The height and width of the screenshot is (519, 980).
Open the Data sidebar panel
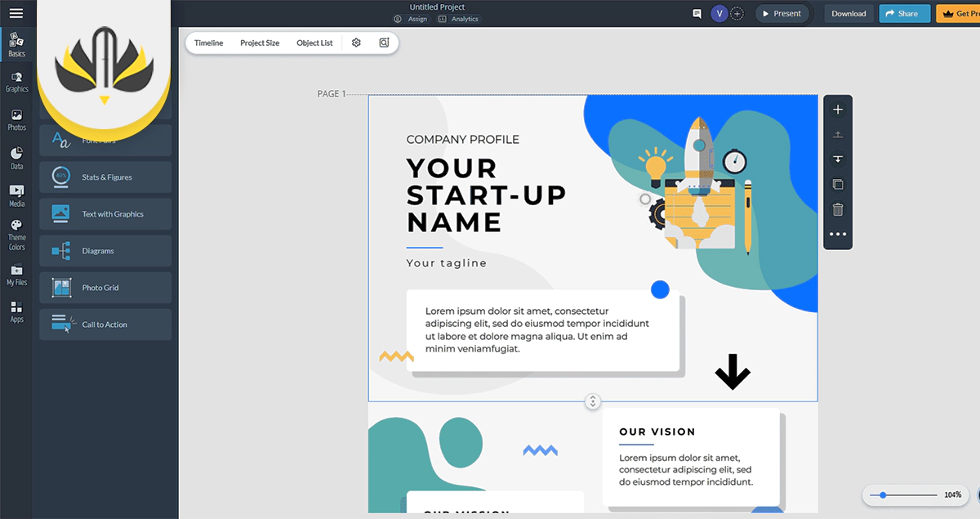pos(16,158)
